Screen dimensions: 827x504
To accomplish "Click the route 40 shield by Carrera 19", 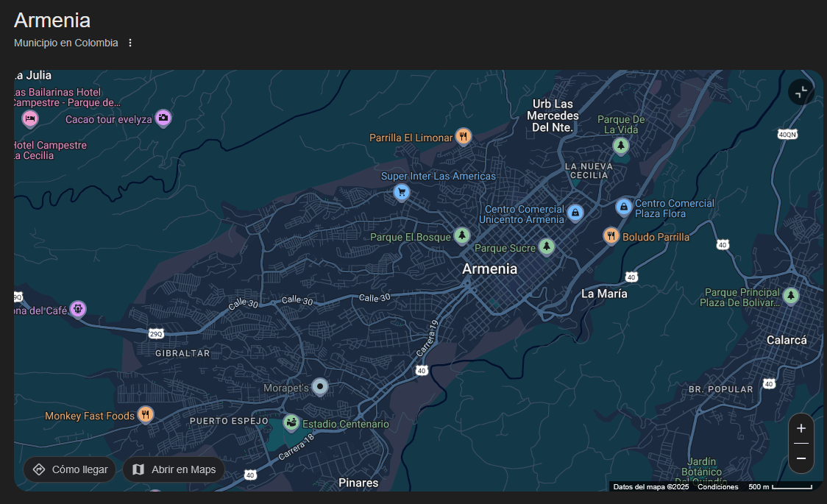I will tap(422, 371).
